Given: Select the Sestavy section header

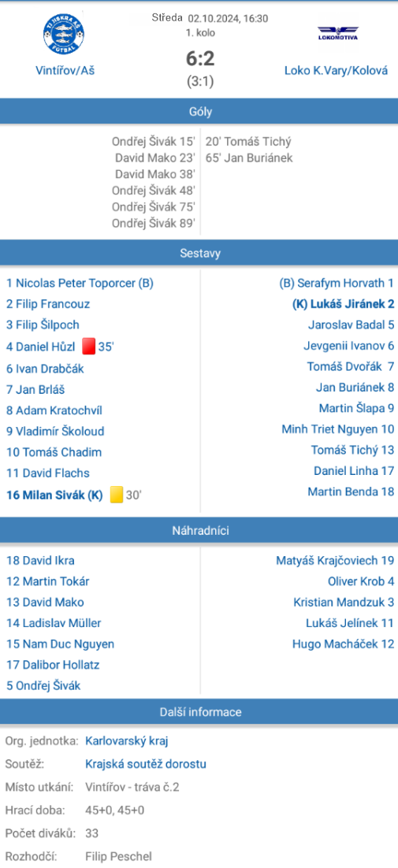Looking at the screenshot, I should 199,254.
